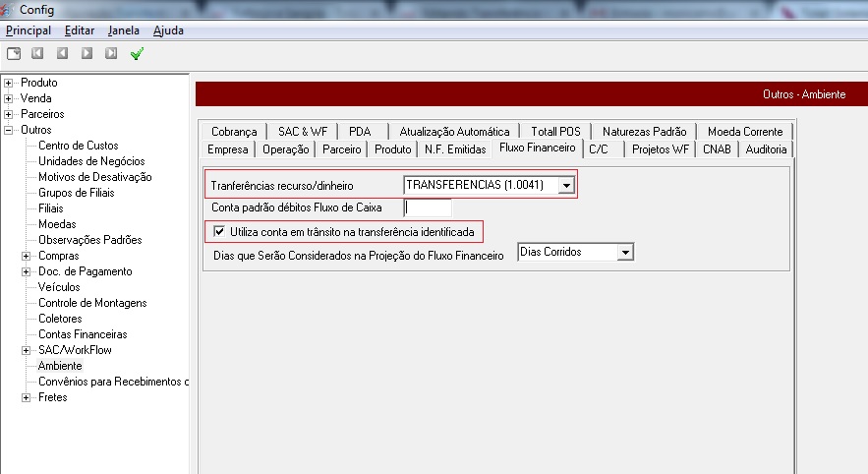Select Convênios para Recebimentos tree item

pos(113,382)
